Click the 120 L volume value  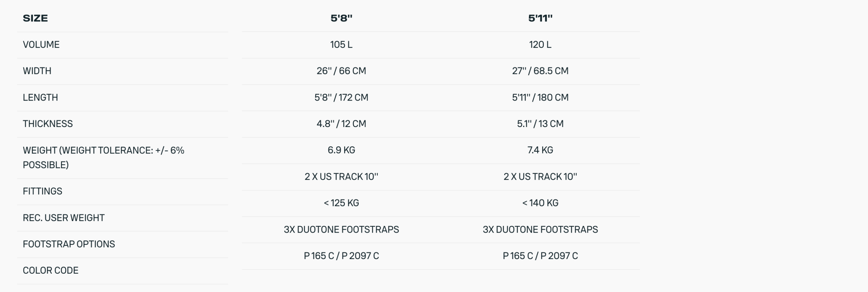click(x=540, y=44)
